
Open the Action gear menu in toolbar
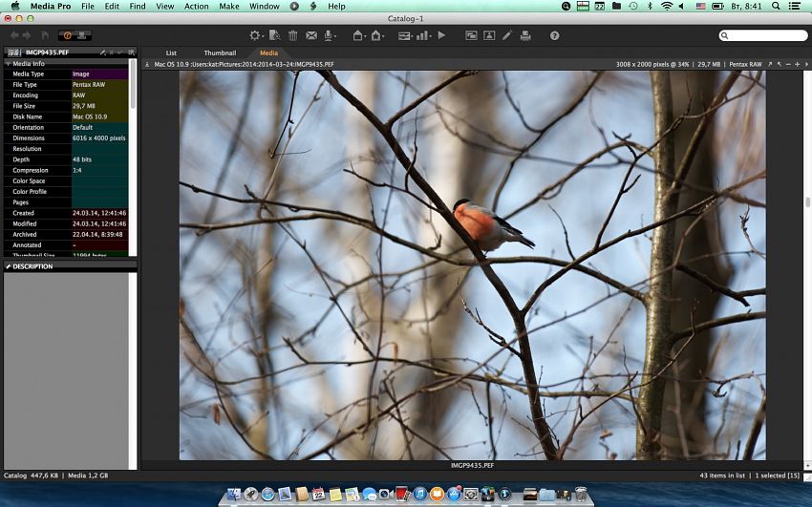(x=255, y=35)
